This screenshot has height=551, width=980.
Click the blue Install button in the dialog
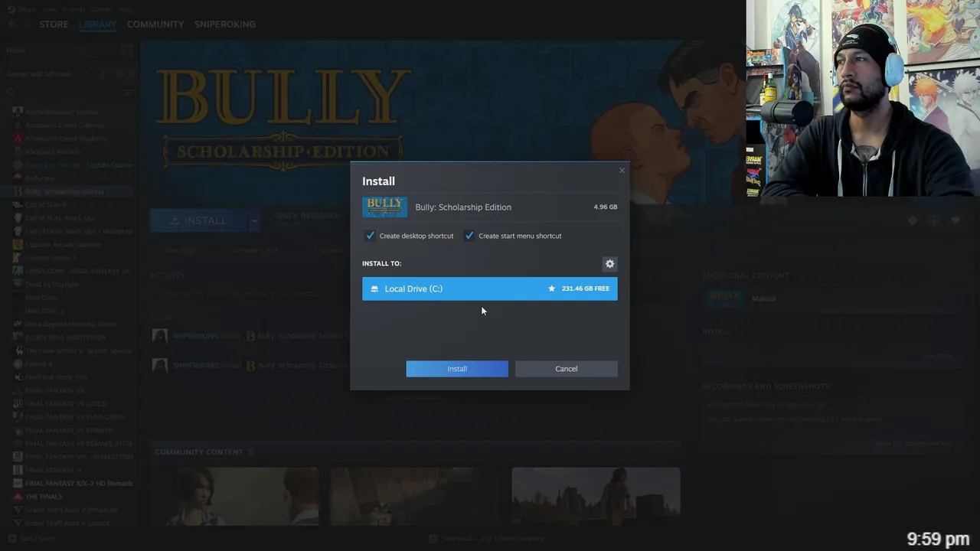pyautogui.click(x=457, y=369)
